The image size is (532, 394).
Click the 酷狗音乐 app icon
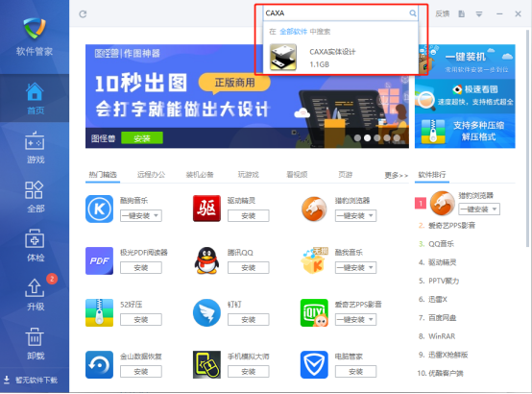point(100,209)
